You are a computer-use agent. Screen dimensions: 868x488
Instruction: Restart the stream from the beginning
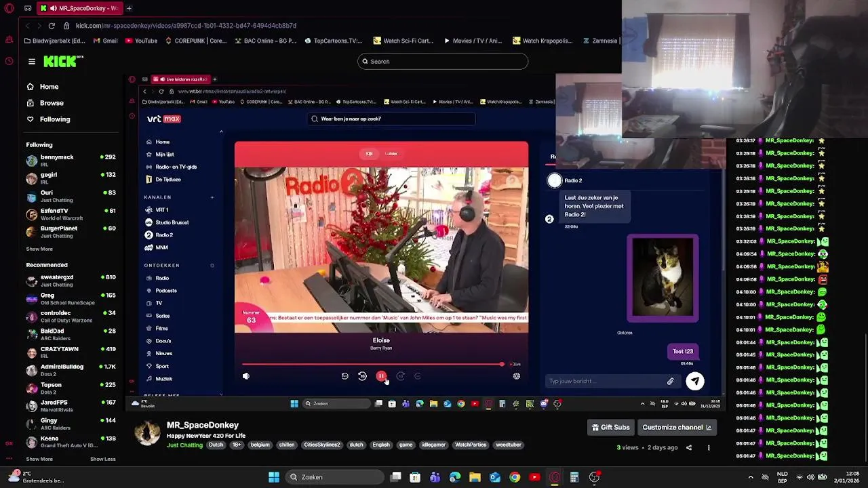344,376
